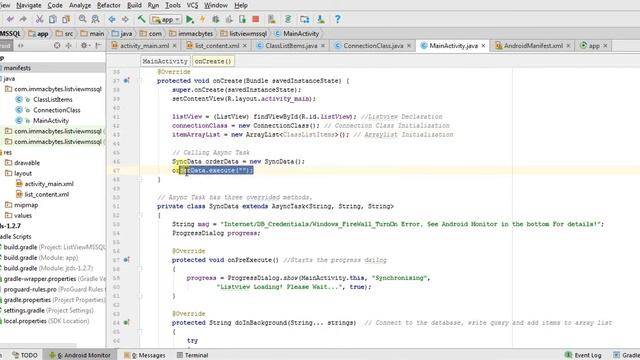Open SDK Manager toolbar icon

[321, 19]
